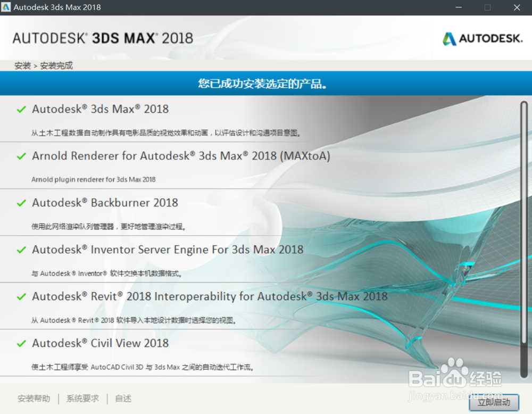The width and height of the screenshot is (532, 414).
Task: Click green checkmark beside Civil View 2018
Action: tap(21, 343)
